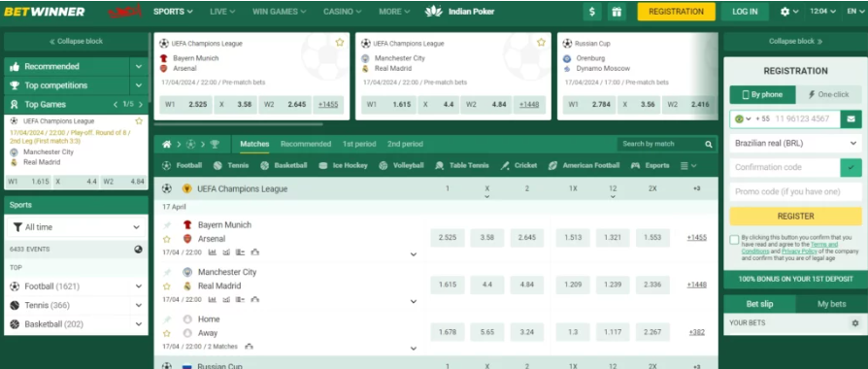
Task: Click the globe icon beside 6433 events
Action: (x=139, y=250)
